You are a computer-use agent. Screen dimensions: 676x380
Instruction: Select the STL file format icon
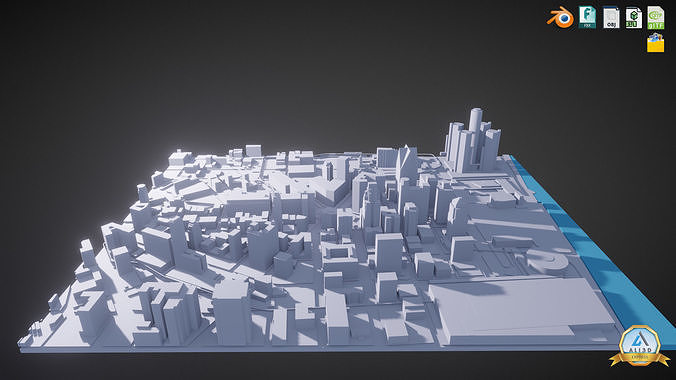633,18
